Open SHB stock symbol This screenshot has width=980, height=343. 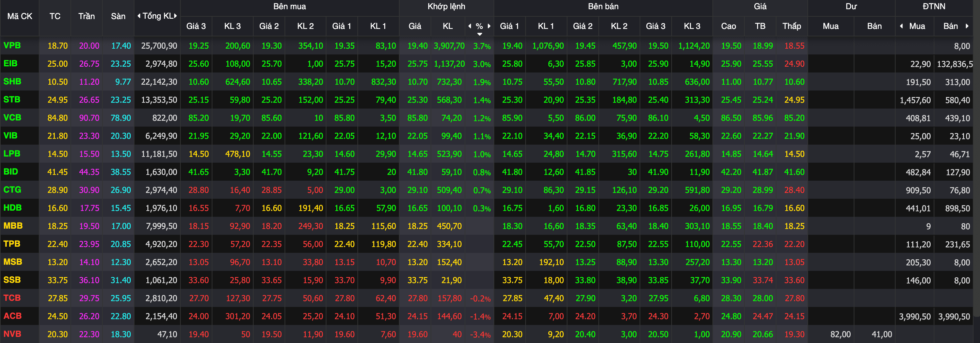pos(12,82)
